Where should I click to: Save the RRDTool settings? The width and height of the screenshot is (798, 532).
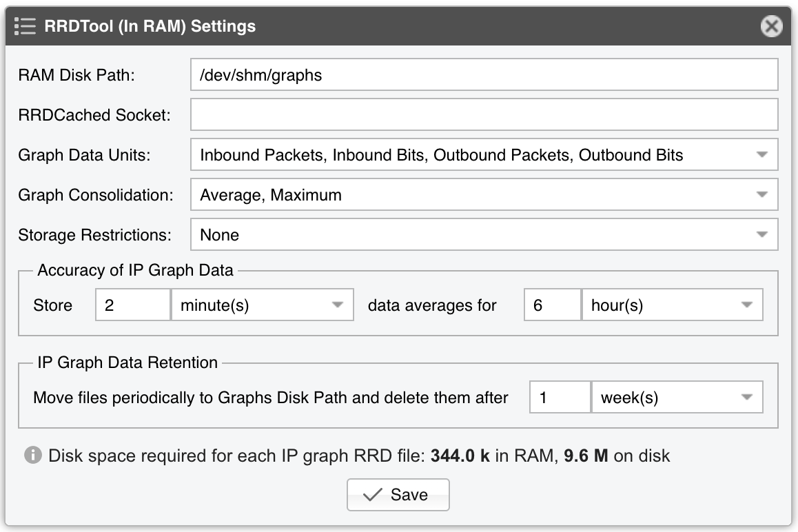(398, 494)
